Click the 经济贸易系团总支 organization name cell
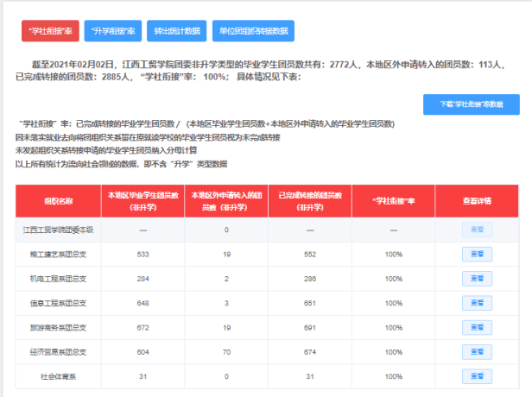Screen dimensions: 532x397 pyautogui.click(x=58, y=353)
